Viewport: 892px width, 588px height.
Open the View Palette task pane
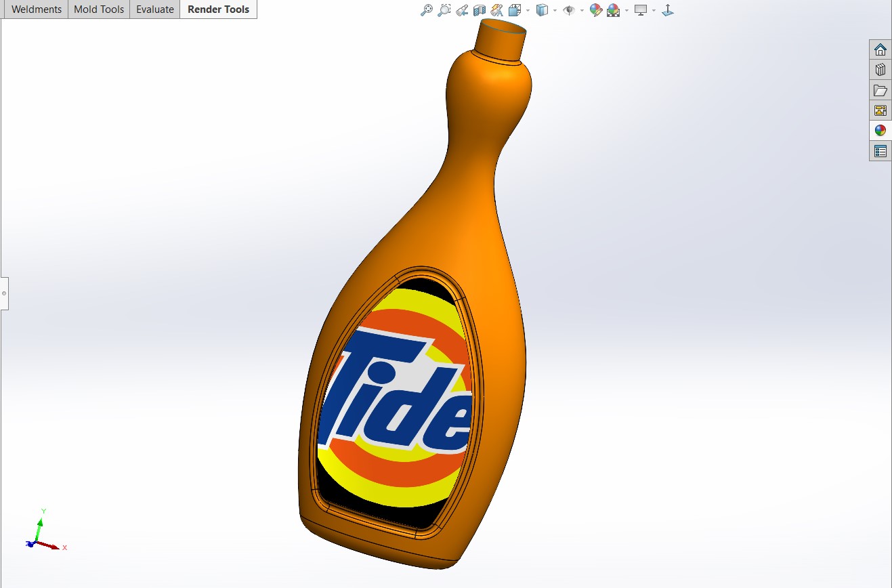[880, 110]
